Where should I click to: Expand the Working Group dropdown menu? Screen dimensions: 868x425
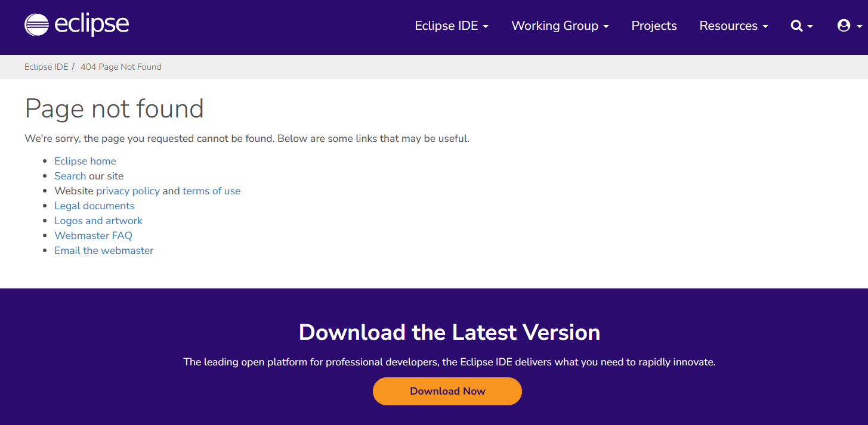point(560,26)
